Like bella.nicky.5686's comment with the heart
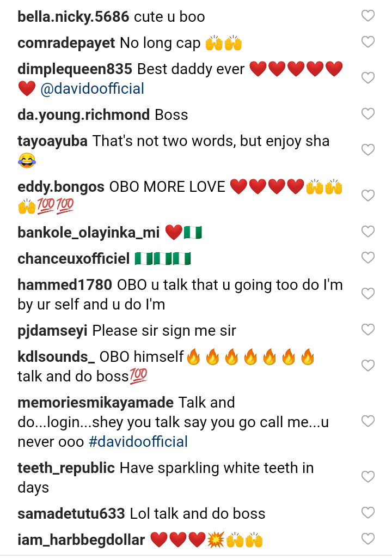This screenshot has width=392, height=558. coord(368,16)
